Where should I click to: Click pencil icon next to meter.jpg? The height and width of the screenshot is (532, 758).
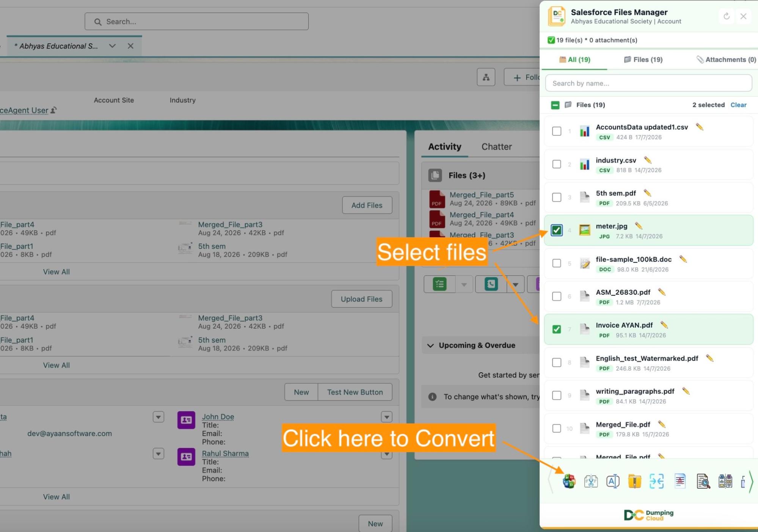(x=639, y=226)
